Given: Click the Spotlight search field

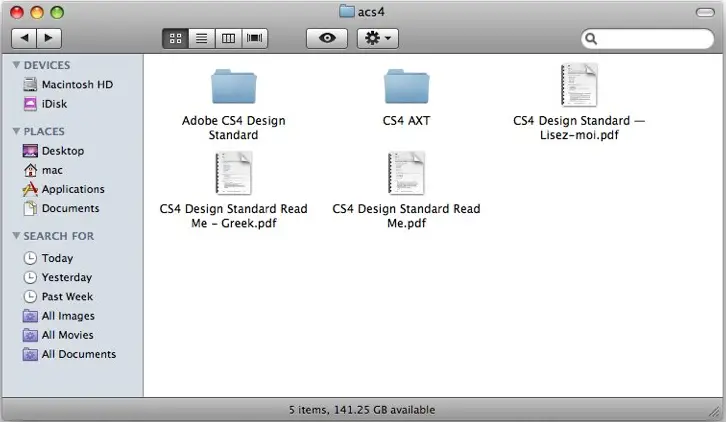Looking at the screenshot, I should 647,38.
